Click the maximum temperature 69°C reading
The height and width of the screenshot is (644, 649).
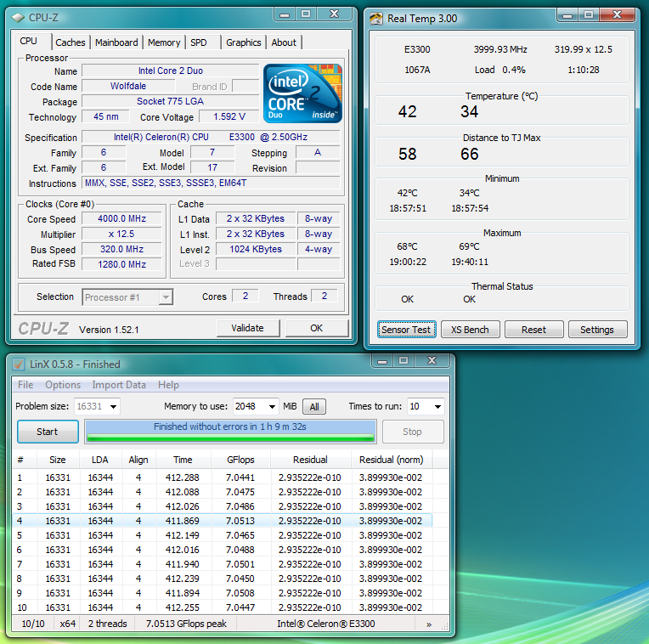(469, 246)
